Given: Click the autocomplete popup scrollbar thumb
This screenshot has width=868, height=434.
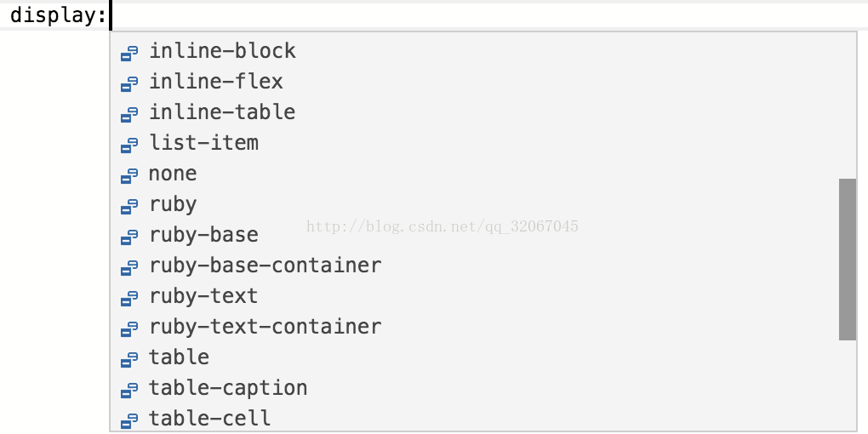Looking at the screenshot, I should click(848, 259).
